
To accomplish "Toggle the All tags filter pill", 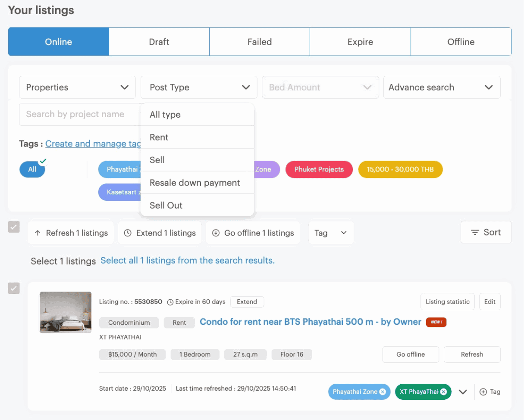I will 32,169.
